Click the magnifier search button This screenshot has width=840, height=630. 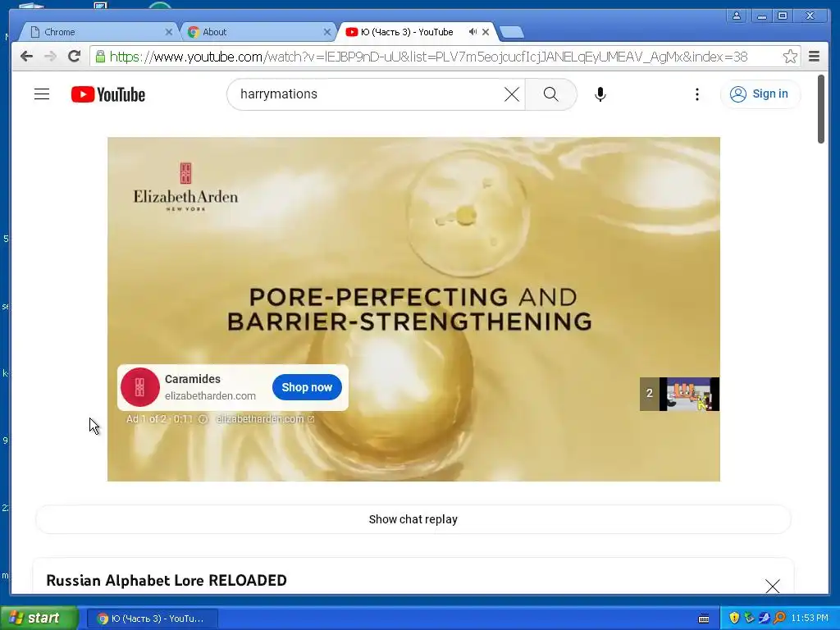550,94
